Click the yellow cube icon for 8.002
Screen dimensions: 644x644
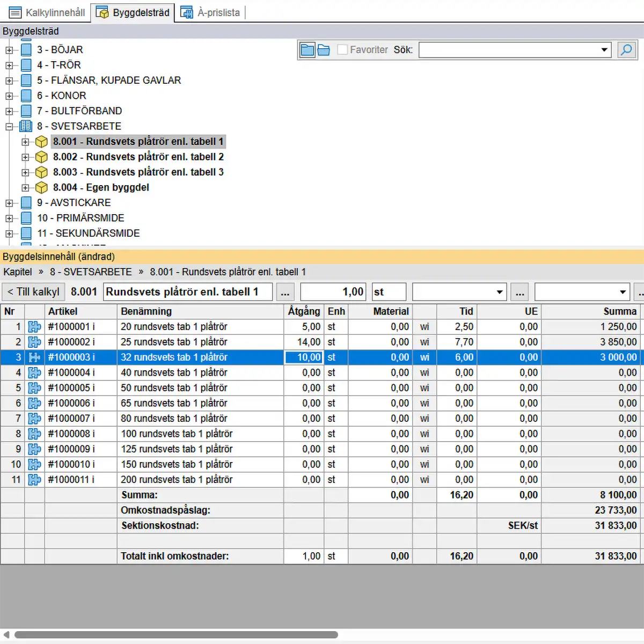pos(41,157)
